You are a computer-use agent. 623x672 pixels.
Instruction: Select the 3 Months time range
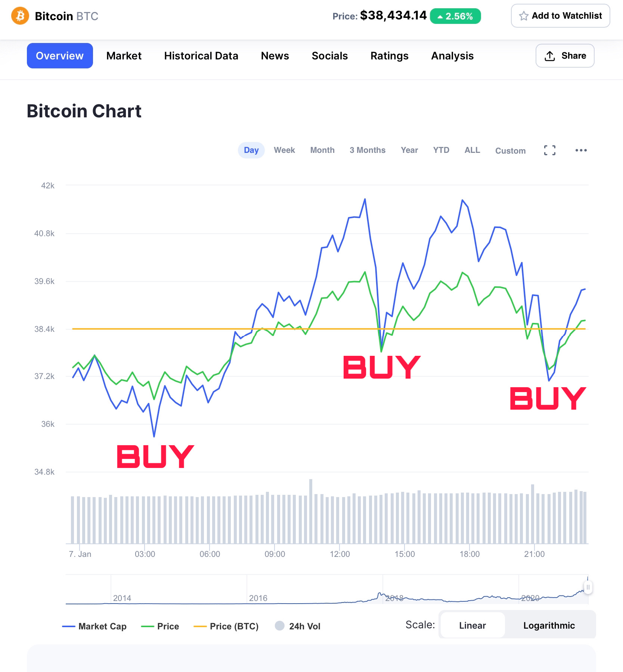[x=367, y=150]
